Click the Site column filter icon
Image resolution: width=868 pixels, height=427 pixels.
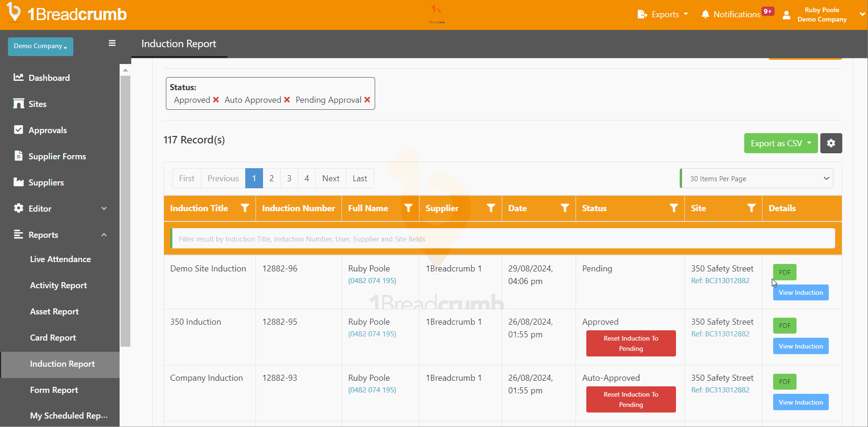751,208
